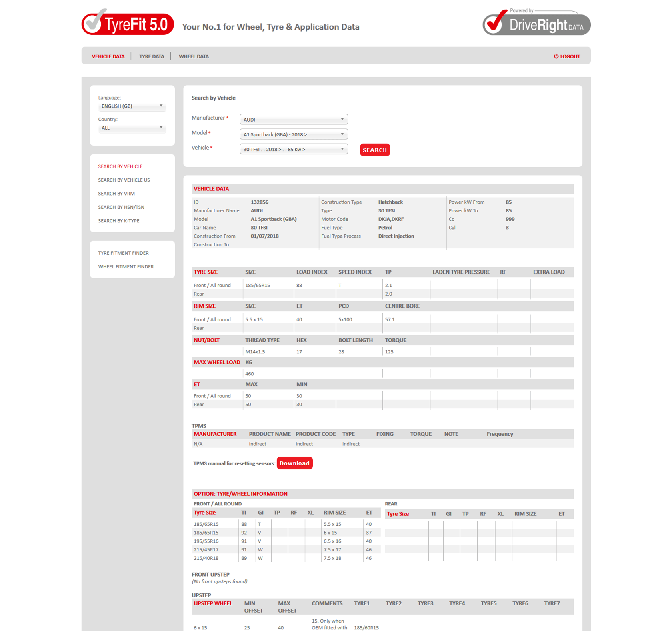Click the DriveRight DATA logo
The image size is (672, 631).
[537, 24]
